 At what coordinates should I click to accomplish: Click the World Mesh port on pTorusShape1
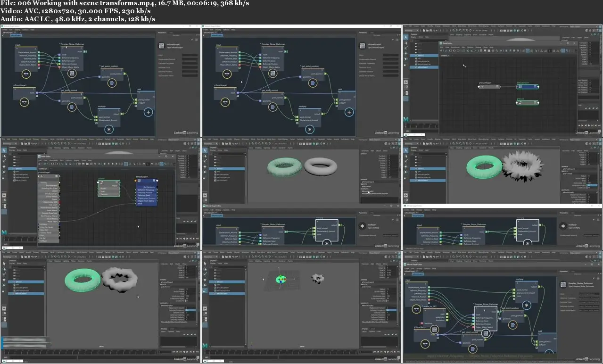[x=58, y=222]
